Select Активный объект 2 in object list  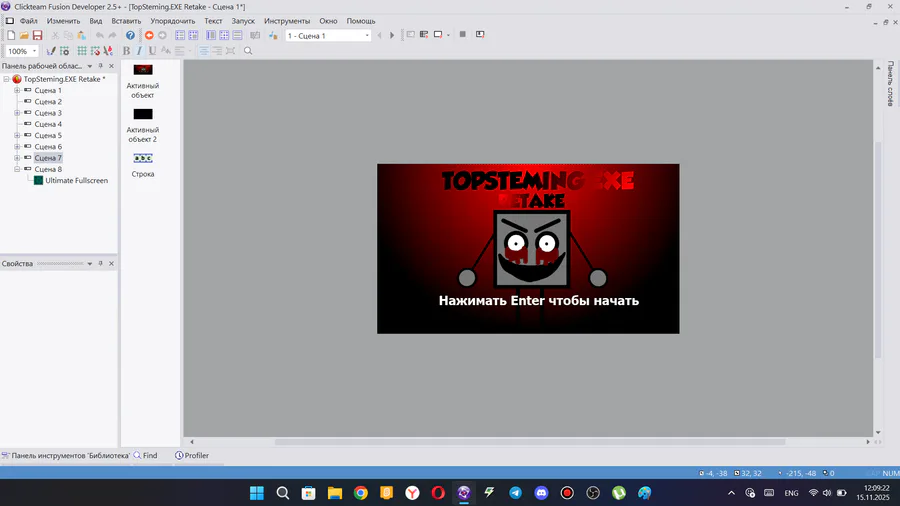(143, 124)
